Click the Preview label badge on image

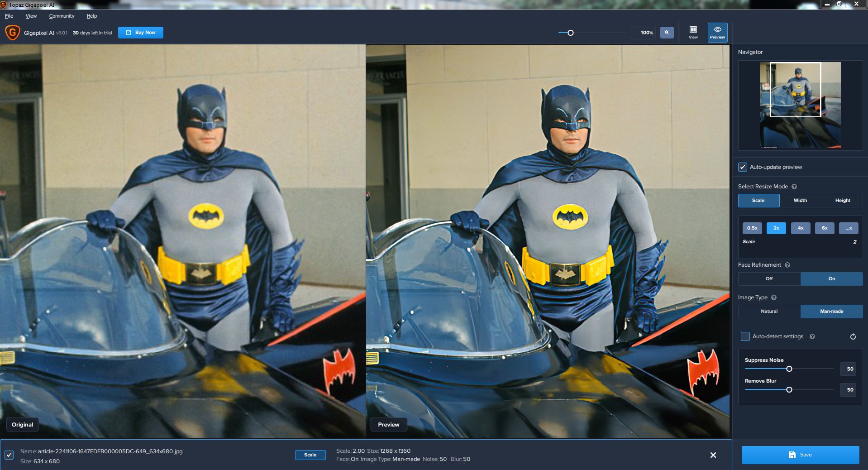click(x=389, y=425)
